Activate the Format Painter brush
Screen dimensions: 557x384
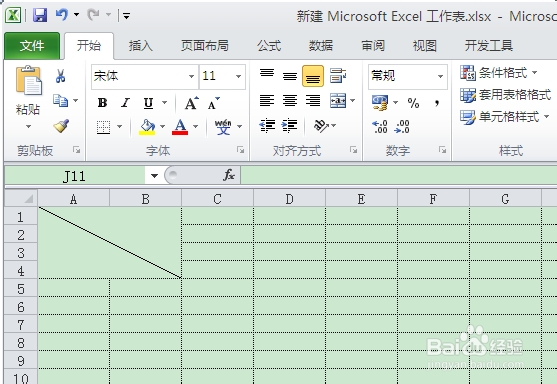point(61,126)
